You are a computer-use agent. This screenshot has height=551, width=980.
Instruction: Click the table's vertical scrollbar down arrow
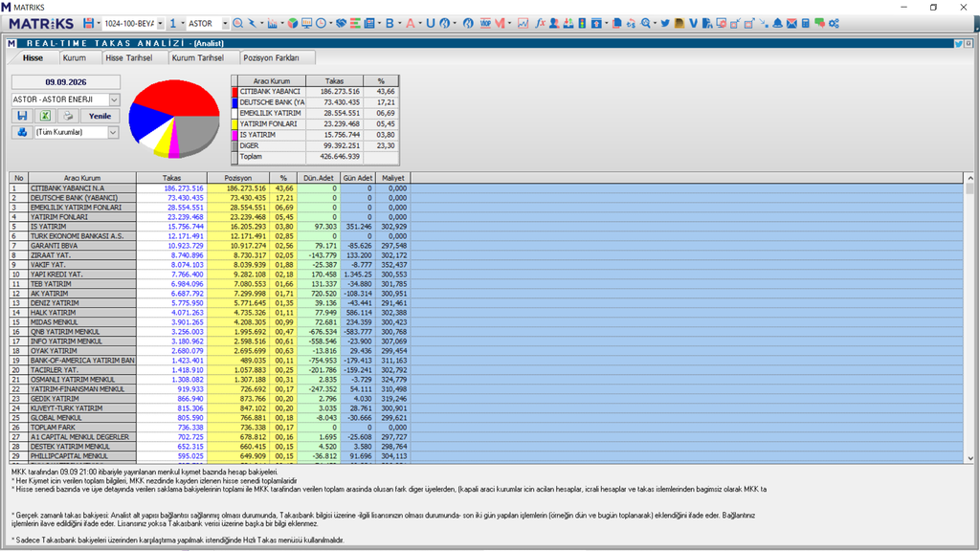969,458
